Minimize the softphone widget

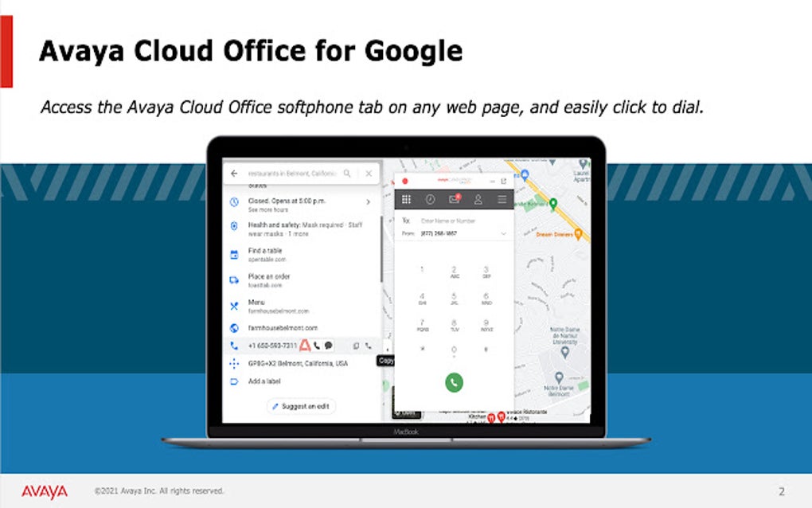(493, 182)
